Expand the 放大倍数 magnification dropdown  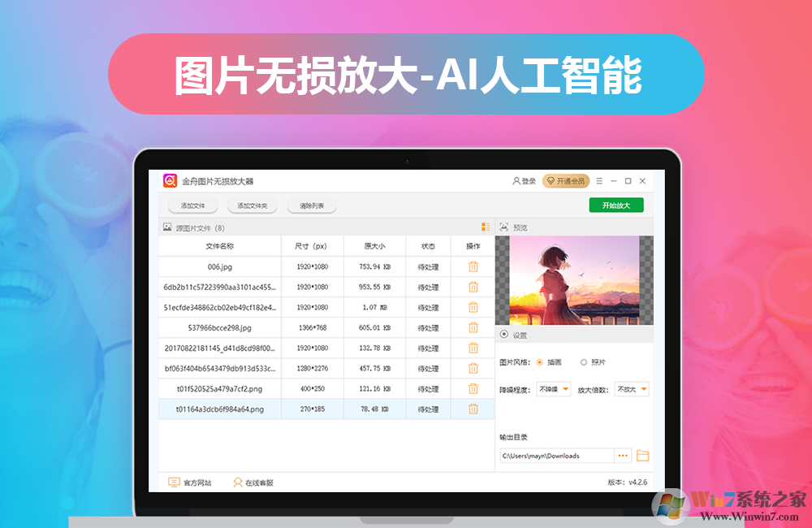click(630, 388)
